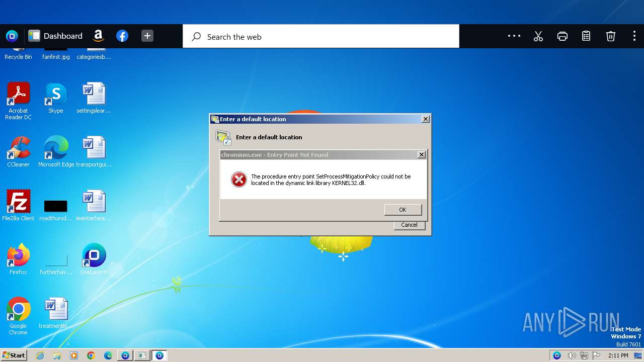Open the Facebook shortcut in the top bar

(x=122, y=36)
